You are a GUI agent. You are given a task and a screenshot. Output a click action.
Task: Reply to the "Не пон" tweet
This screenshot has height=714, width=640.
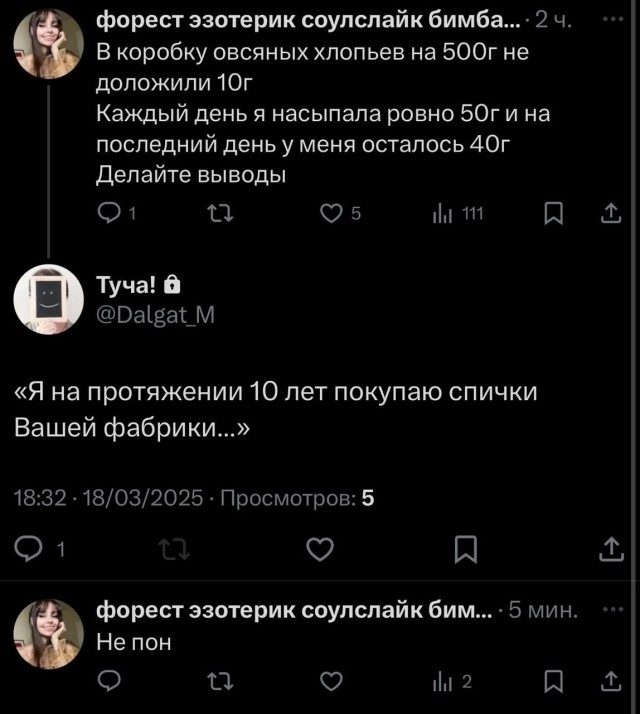[109, 682]
